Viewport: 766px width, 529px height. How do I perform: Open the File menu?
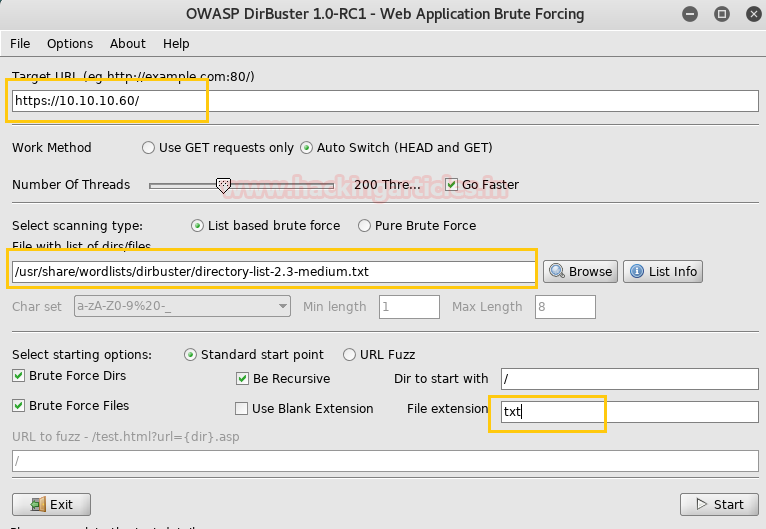click(20, 43)
